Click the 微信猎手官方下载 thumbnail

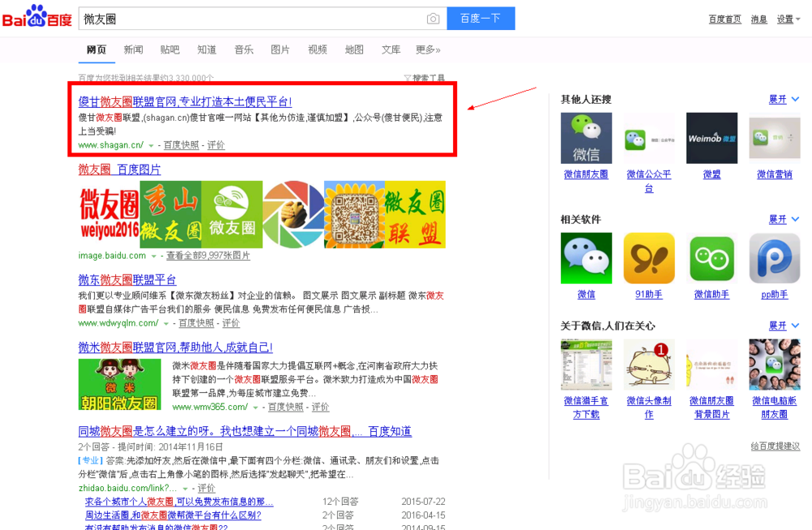pos(586,364)
